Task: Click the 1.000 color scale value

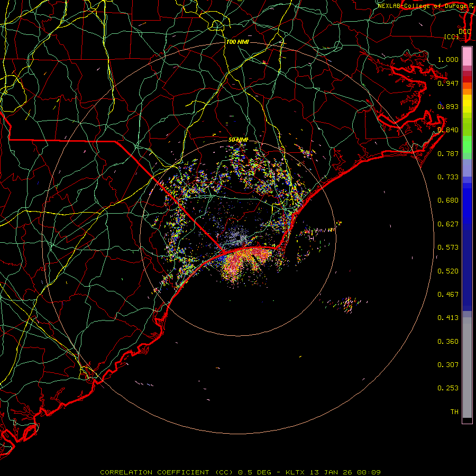Action: click(448, 59)
